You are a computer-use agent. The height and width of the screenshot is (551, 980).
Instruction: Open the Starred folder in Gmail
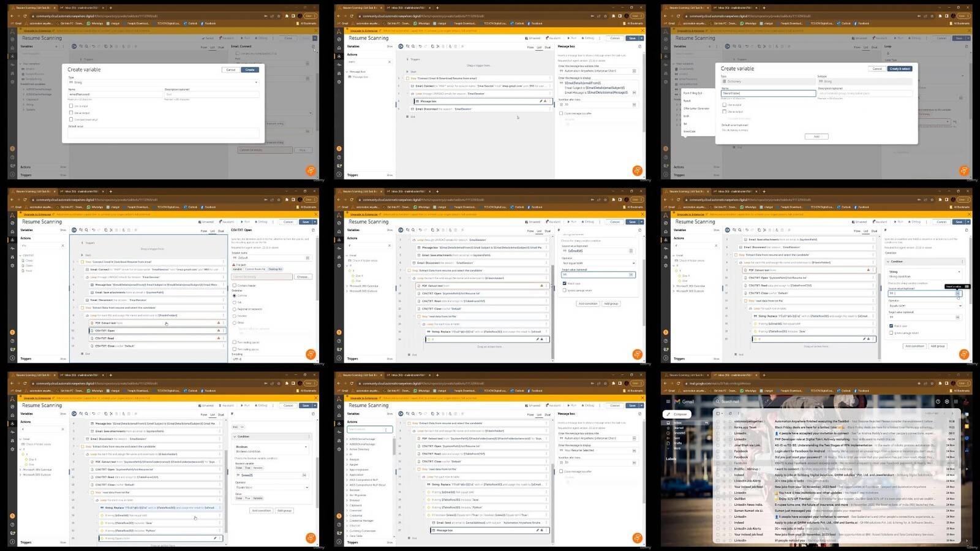679,428
